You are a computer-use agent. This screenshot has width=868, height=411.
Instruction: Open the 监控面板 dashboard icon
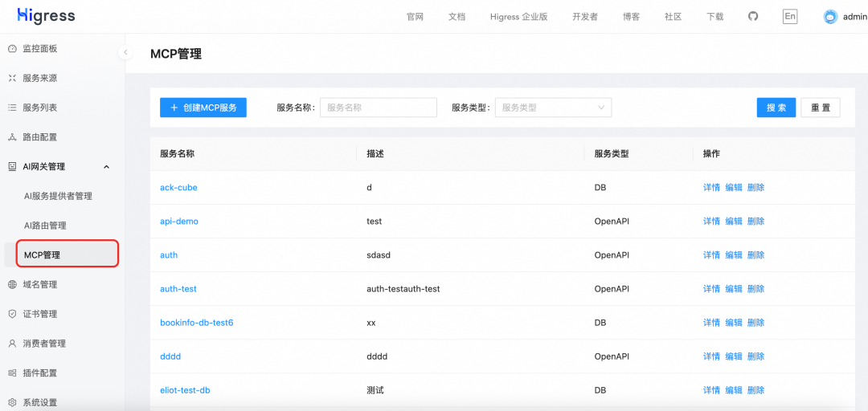[x=12, y=49]
